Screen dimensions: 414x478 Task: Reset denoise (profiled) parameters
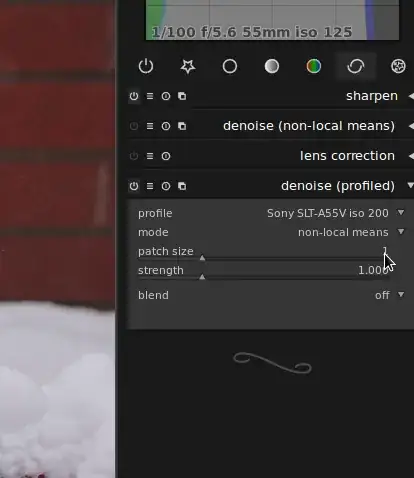pyautogui.click(x=166, y=186)
